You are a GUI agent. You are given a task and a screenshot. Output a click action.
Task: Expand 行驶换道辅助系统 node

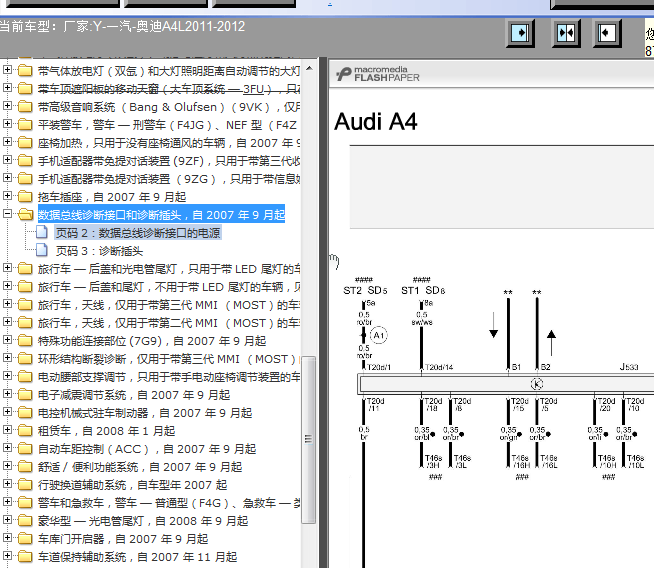[x=7, y=484]
